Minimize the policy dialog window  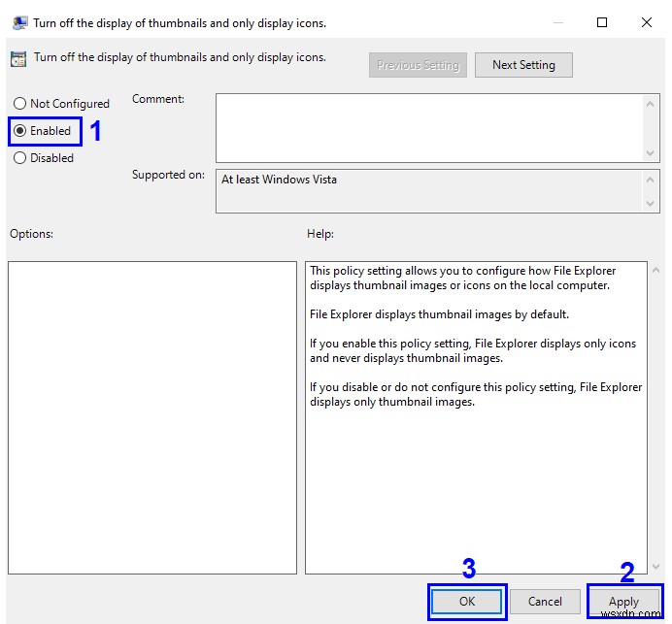coord(558,22)
